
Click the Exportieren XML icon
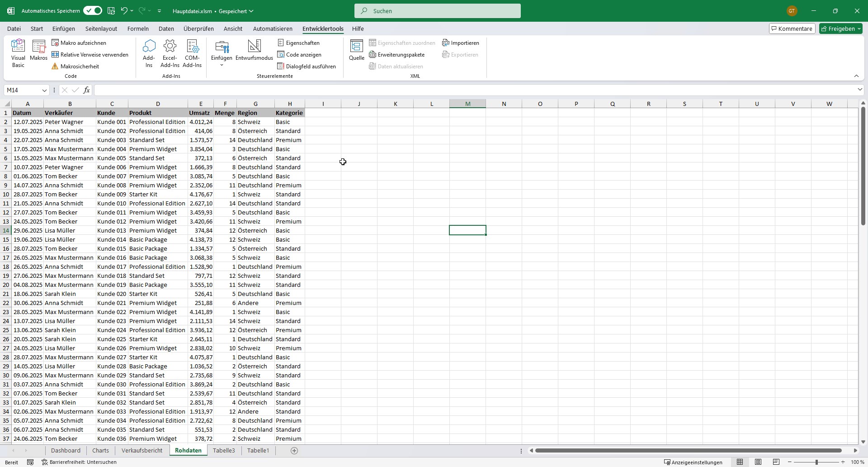[460, 54]
